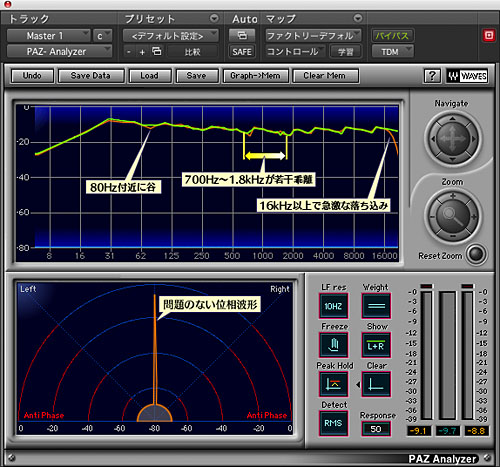
Task: Open the help question mark icon
Action: 432,76
